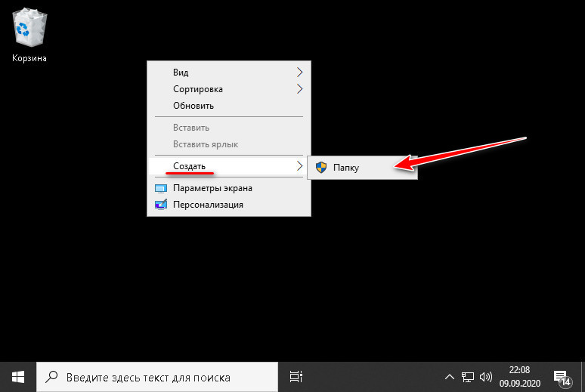Image resolution: width=585 pixels, height=392 pixels.
Task: Open the taskbar clock showing 22:08
Action: pos(520,376)
